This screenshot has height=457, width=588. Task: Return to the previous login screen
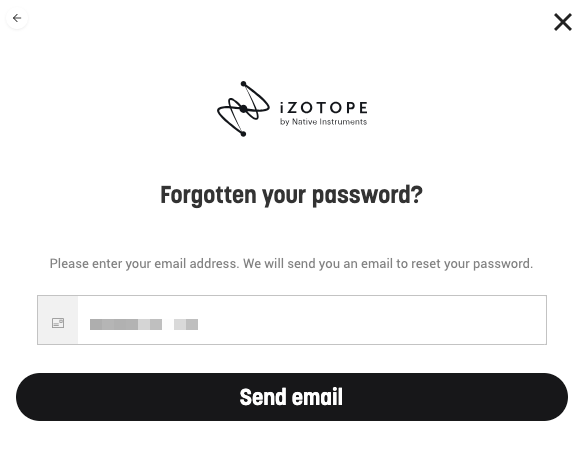point(17,18)
